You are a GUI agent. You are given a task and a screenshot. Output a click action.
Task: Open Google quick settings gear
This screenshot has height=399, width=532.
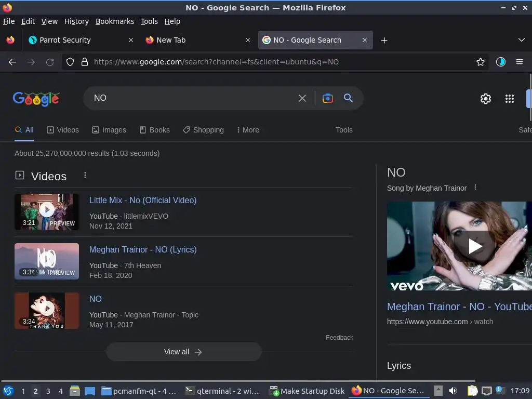[486, 99]
